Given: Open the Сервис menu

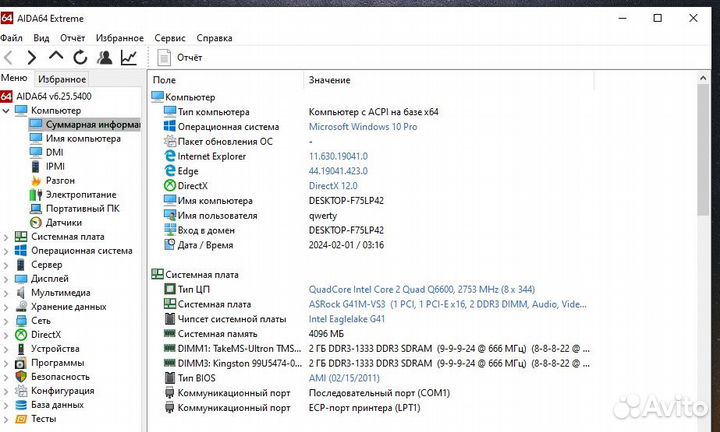Looking at the screenshot, I should 169,38.
